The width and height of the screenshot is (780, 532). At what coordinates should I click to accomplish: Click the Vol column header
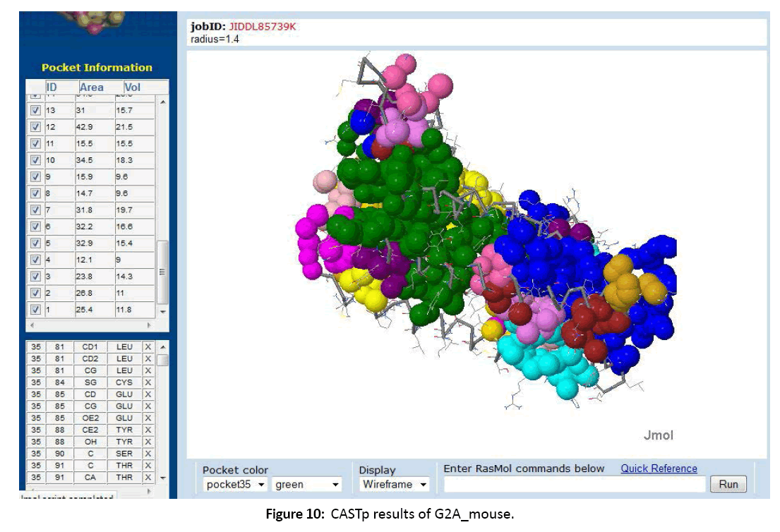click(x=133, y=87)
